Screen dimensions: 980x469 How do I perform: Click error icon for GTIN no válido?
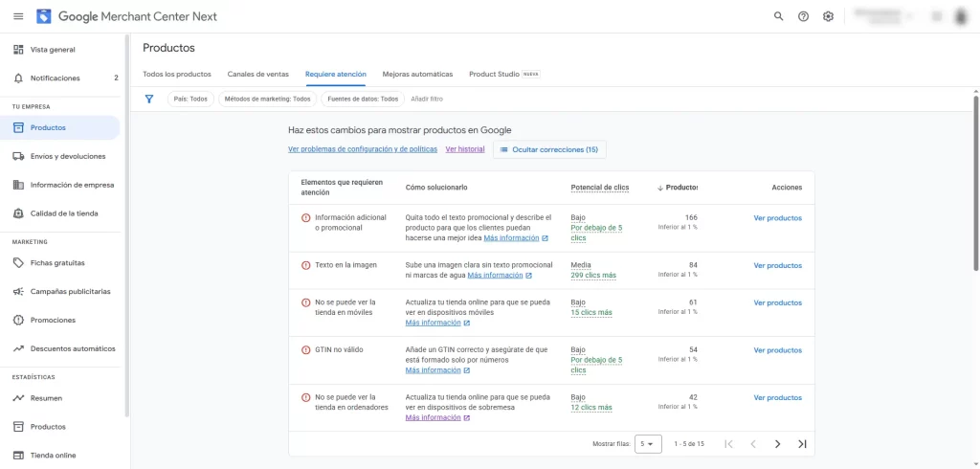coord(305,350)
